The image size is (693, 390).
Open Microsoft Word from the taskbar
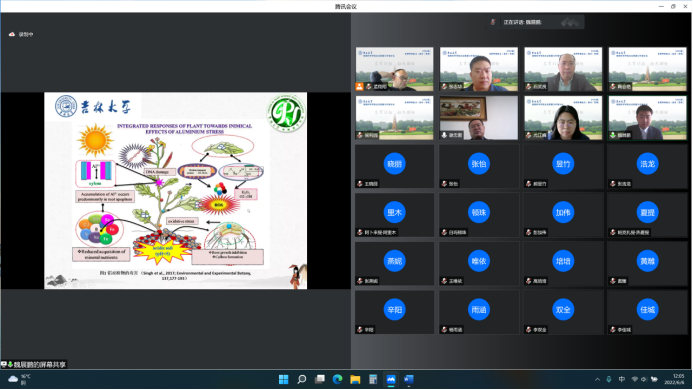[x=409, y=379]
